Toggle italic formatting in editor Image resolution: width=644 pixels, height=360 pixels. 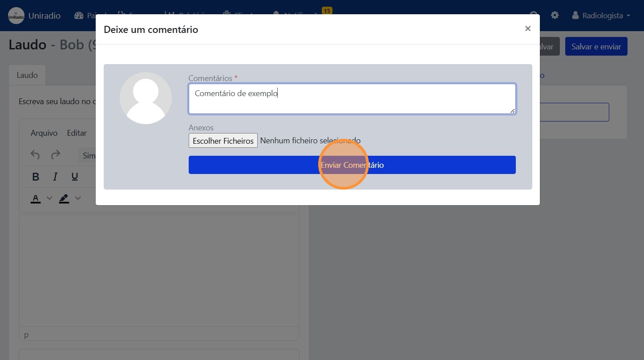[x=55, y=177]
